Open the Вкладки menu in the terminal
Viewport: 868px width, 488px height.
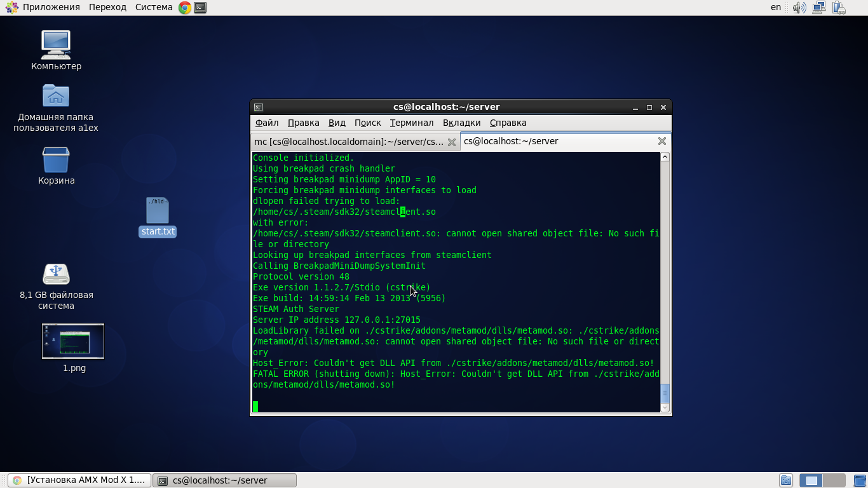tap(462, 123)
